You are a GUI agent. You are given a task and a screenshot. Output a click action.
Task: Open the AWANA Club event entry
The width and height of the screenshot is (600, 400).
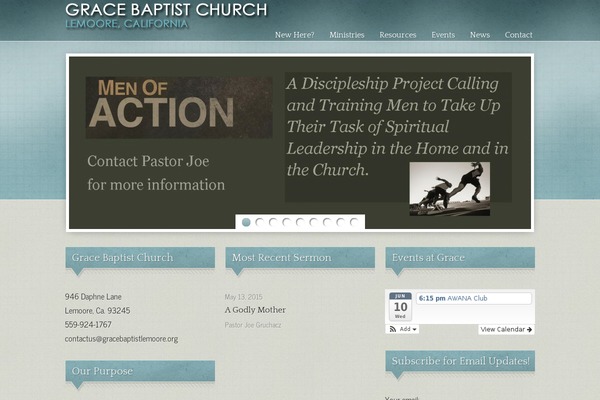[x=474, y=298]
